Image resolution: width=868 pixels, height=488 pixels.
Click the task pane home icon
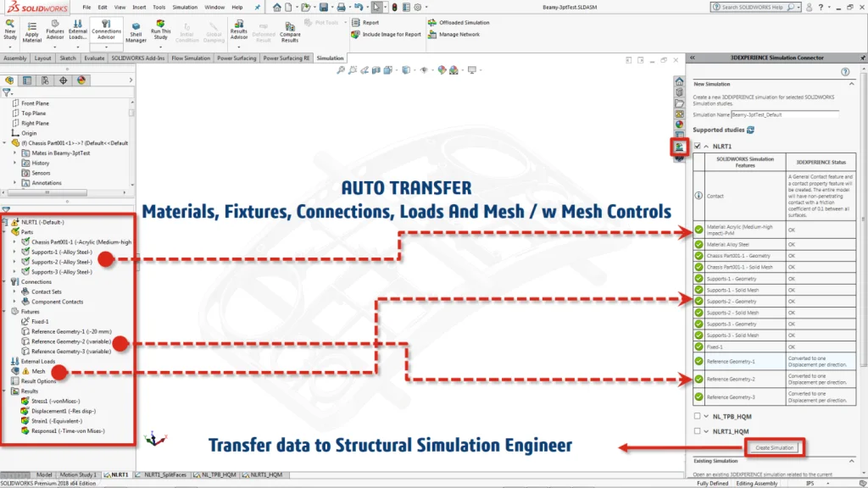[679, 81]
